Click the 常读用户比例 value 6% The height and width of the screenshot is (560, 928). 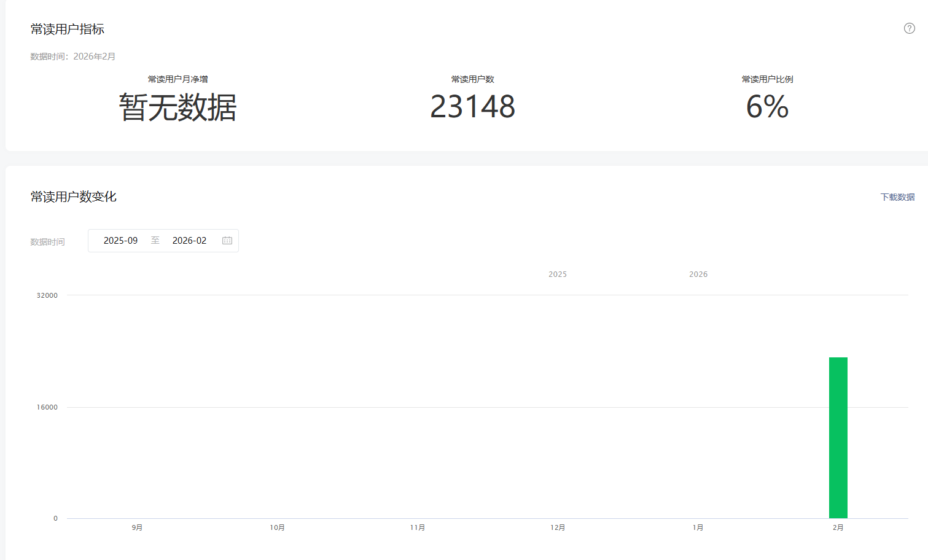(x=767, y=107)
